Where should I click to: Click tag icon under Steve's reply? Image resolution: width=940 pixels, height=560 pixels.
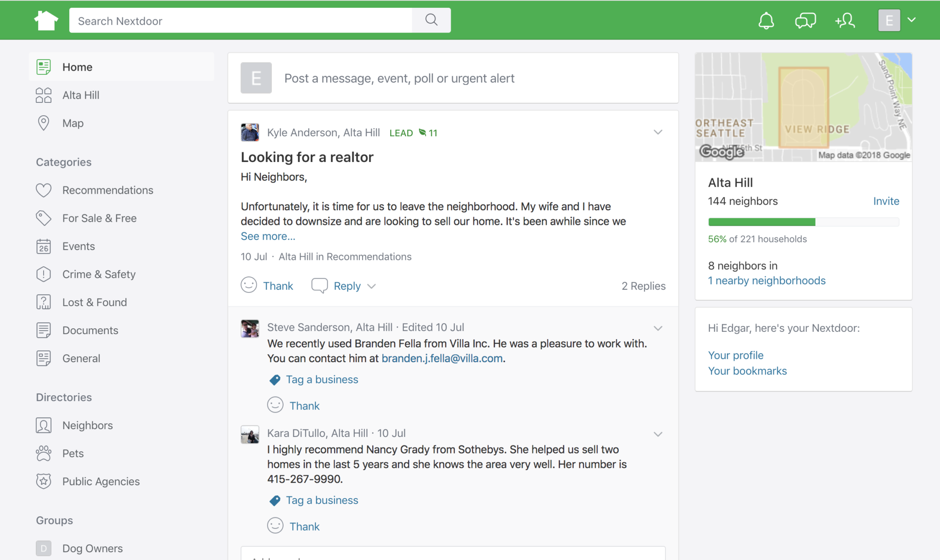point(275,380)
